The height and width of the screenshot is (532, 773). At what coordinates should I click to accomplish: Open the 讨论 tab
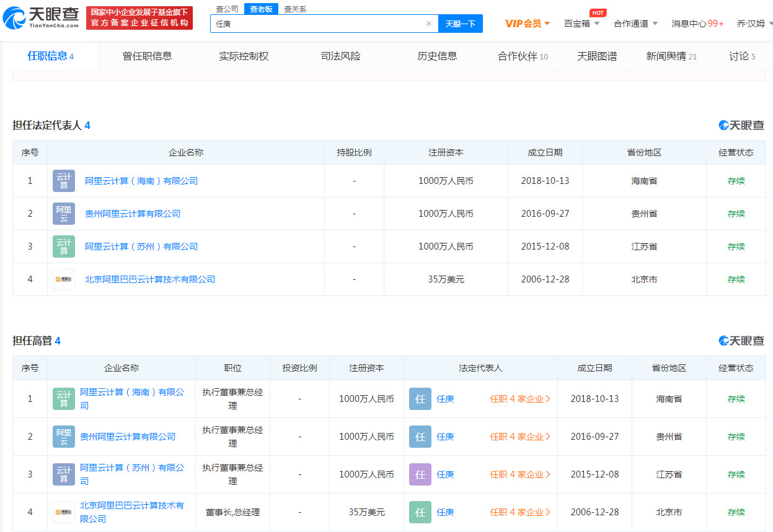(x=742, y=56)
